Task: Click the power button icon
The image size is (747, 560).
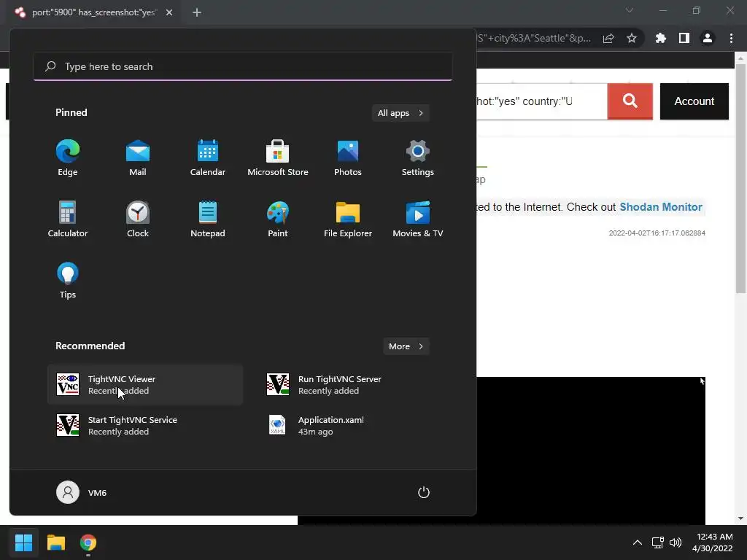Action: point(424,492)
